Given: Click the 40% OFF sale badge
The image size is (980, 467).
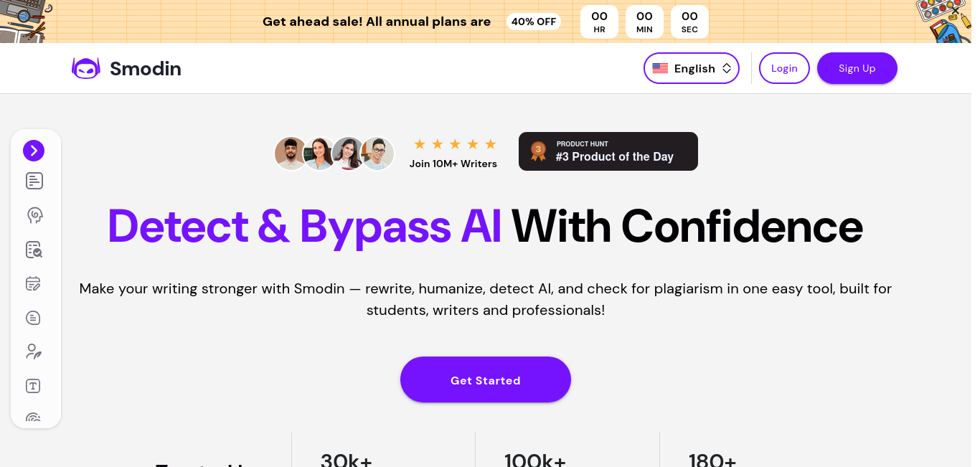Looking at the screenshot, I should 534,22.
